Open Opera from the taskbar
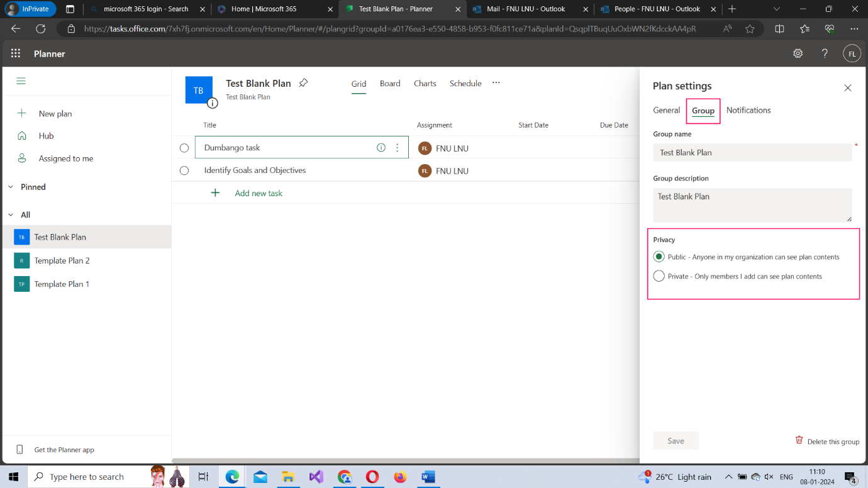This screenshot has width=868, height=488. click(372, 477)
